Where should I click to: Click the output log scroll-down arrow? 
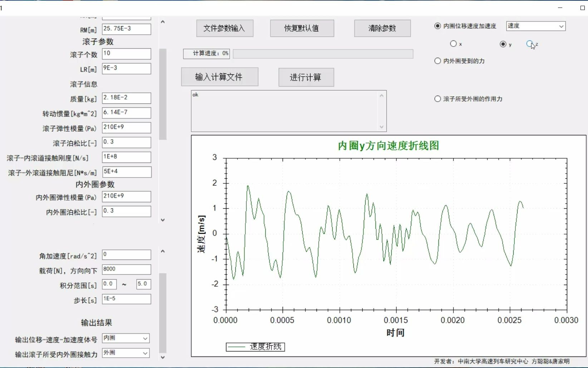[382, 127]
